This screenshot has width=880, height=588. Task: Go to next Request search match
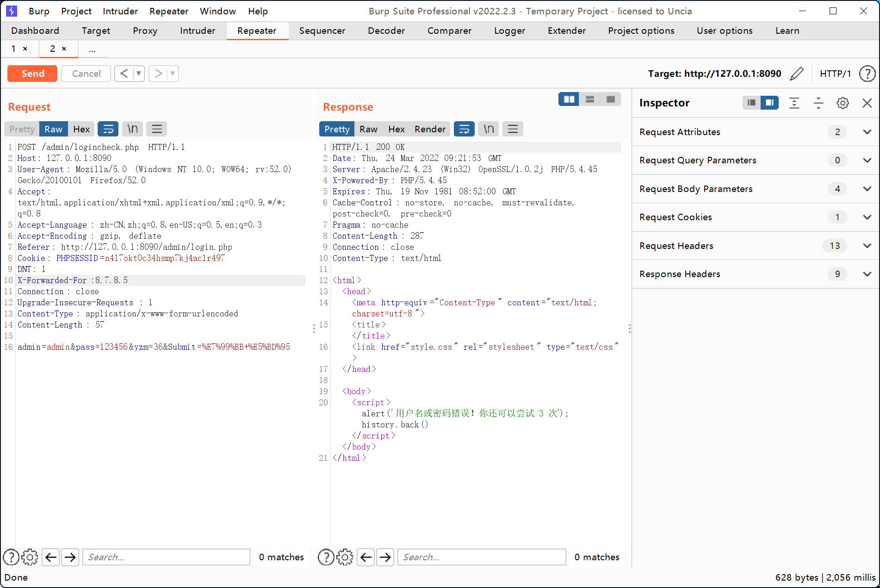pos(70,557)
